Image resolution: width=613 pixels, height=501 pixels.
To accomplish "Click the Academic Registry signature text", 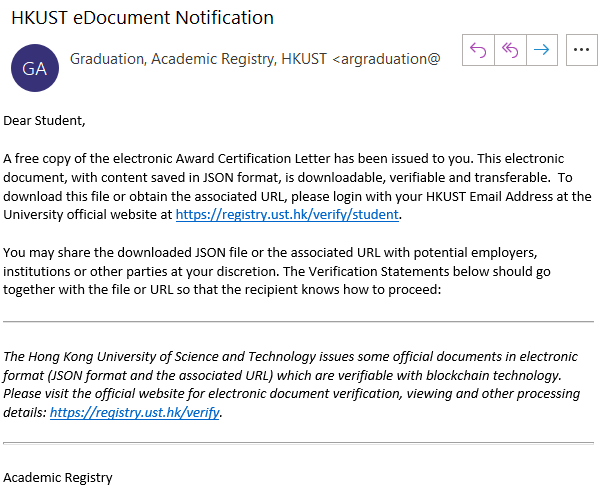I will 58,478.
